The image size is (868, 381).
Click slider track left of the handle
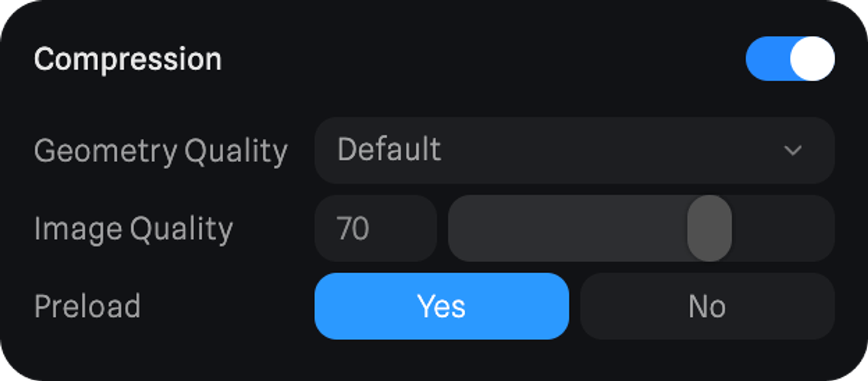coord(564,228)
